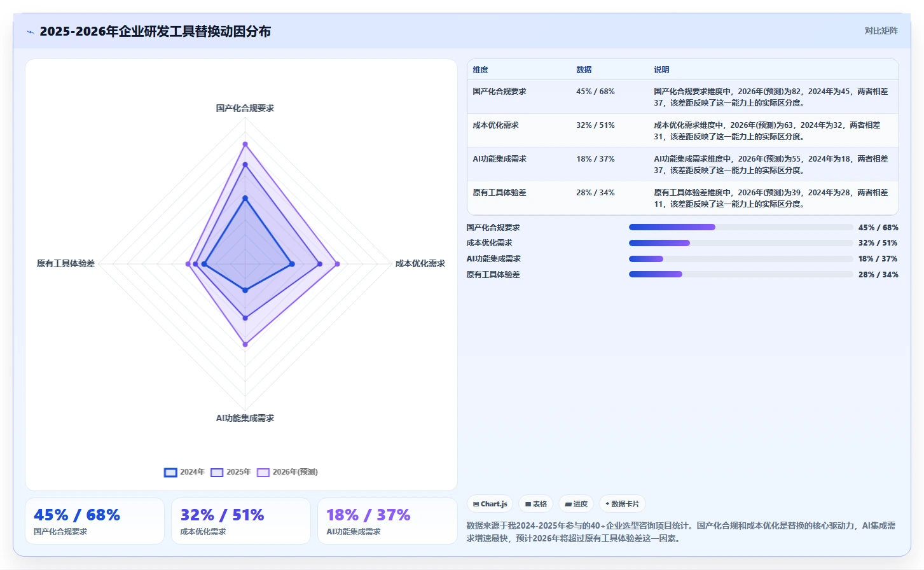Select the 数据卡片 tag chip
The height and width of the screenshot is (570, 924).
click(622, 504)
